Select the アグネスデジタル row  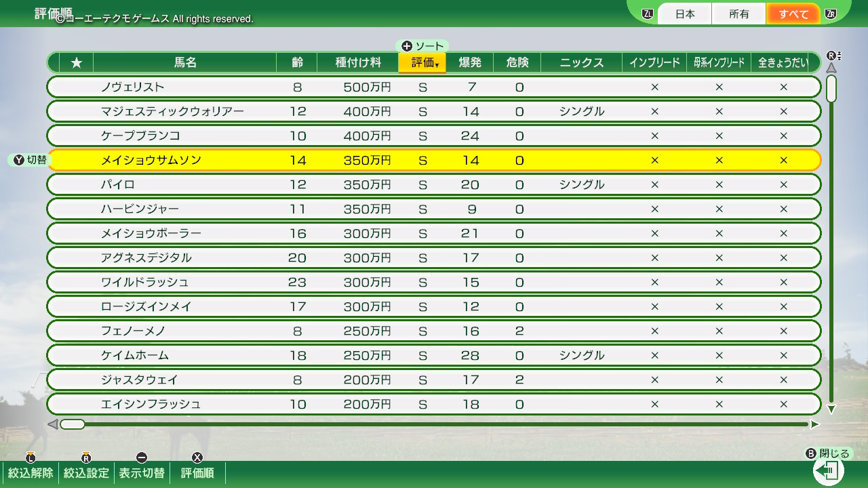[434, 258]
